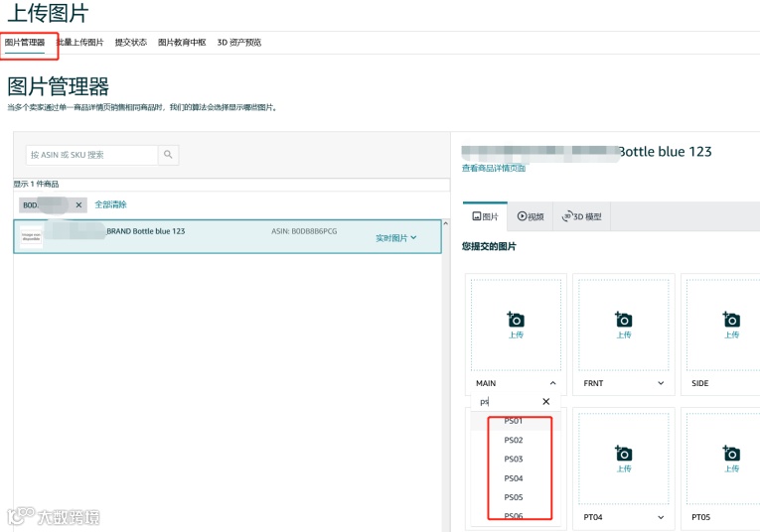Image resolution: width=760 pixels, height=532 pixels.
Task: Click the ASIN: B0DB8B6PCG text
Action: point(304,231)
